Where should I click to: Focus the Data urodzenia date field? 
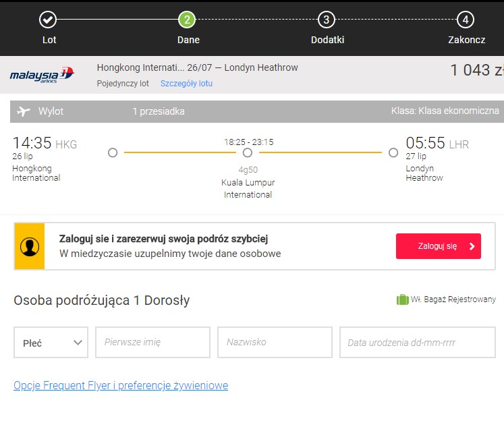(418, 343)
